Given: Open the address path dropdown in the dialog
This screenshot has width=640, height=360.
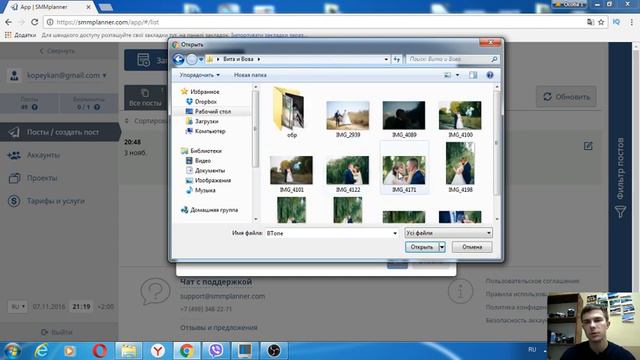Looking at the screenshot, I should pyautogui.click(x=386, y=59).
